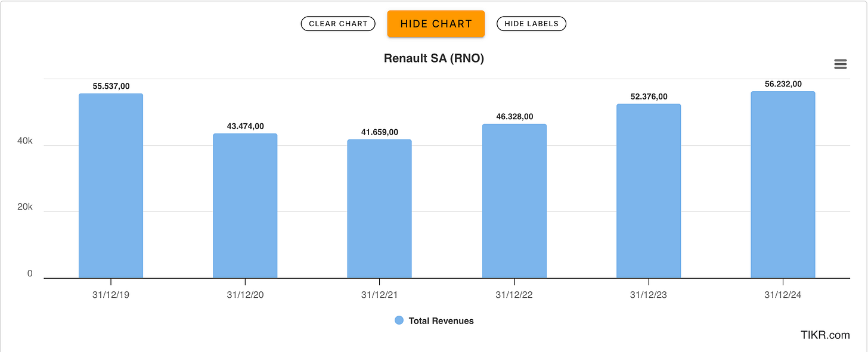Viewport: 868px width, 352px height.
Task: Select the 31/12/19 revenue bar
Action: 111,186
